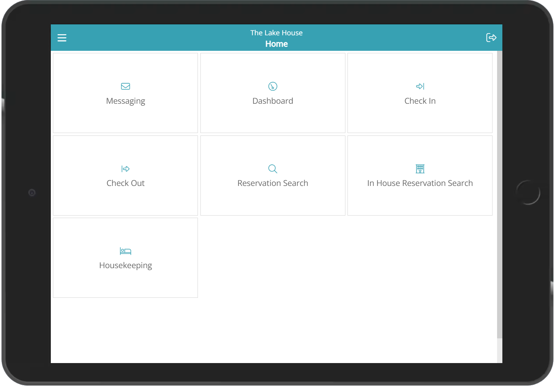Select the Check Out label

pos(126,183)
